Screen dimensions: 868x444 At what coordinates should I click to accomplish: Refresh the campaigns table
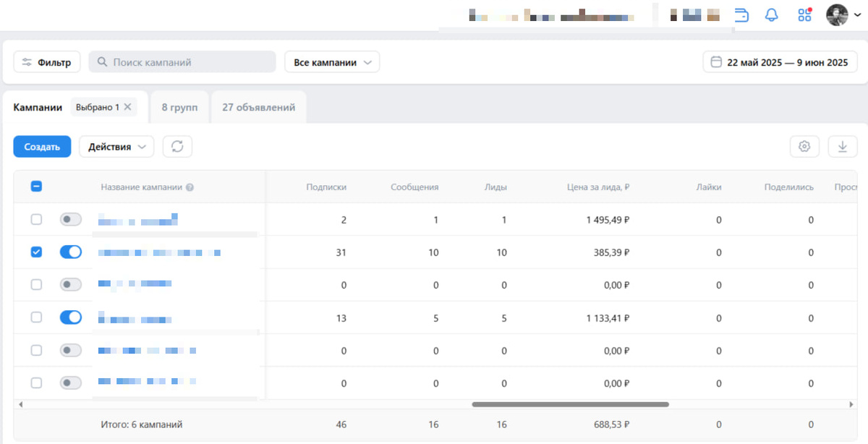coord(177,147)
